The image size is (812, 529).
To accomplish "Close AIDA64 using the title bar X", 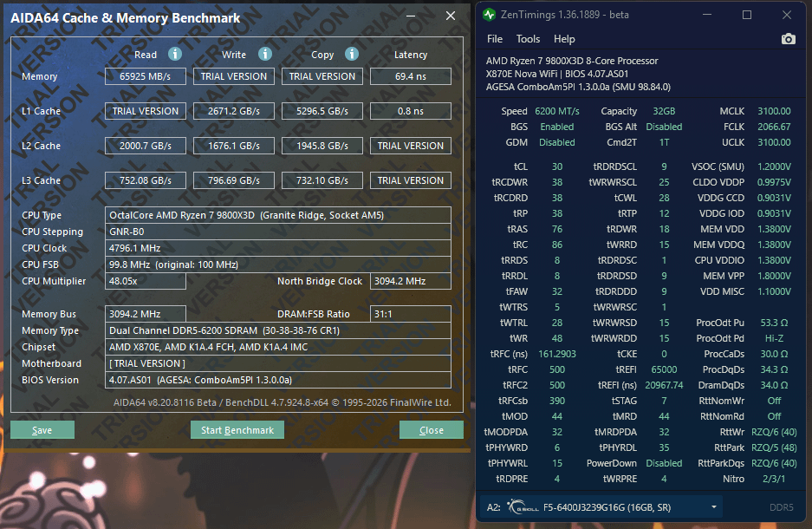I will (450, 16).
